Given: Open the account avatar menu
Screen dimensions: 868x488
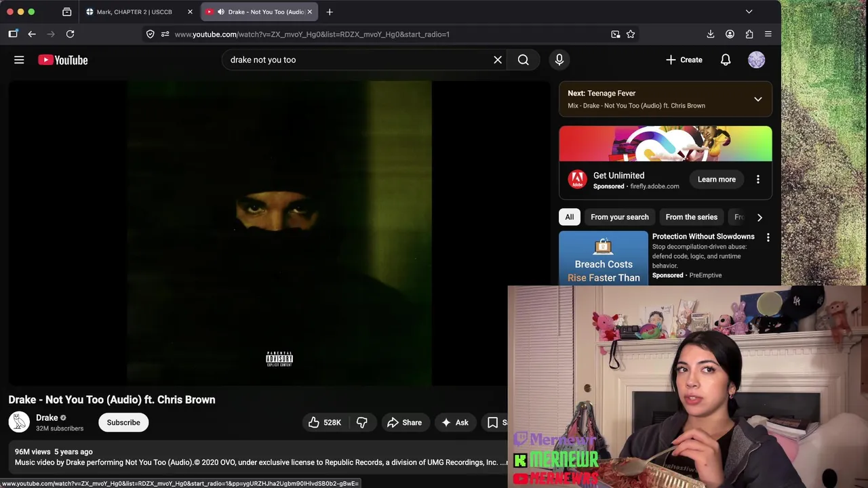Looking at the screenshot, I should 756,60.
